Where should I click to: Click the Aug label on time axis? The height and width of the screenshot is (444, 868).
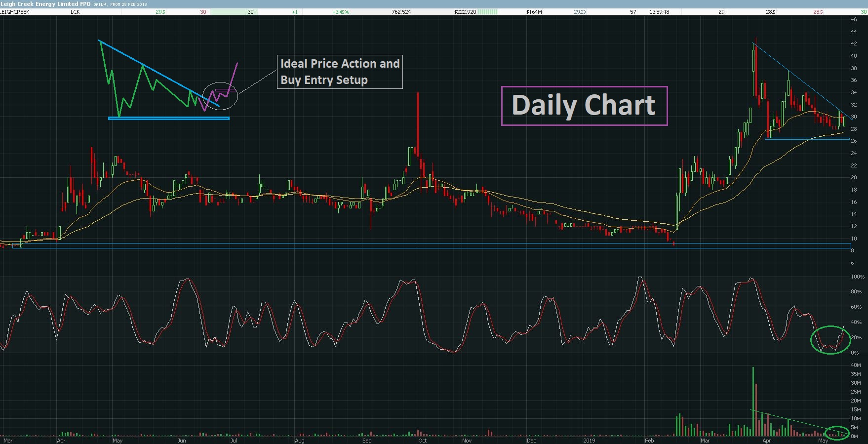point(299,441)
